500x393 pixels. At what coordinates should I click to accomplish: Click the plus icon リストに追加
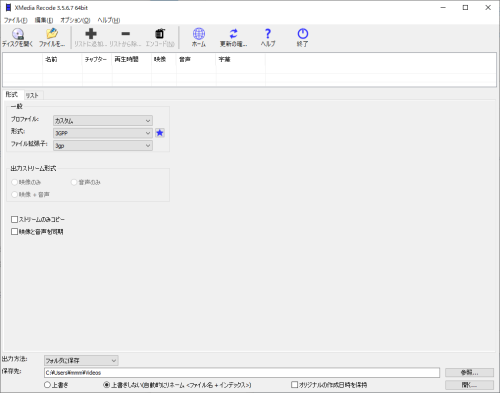tap(91, 37)
